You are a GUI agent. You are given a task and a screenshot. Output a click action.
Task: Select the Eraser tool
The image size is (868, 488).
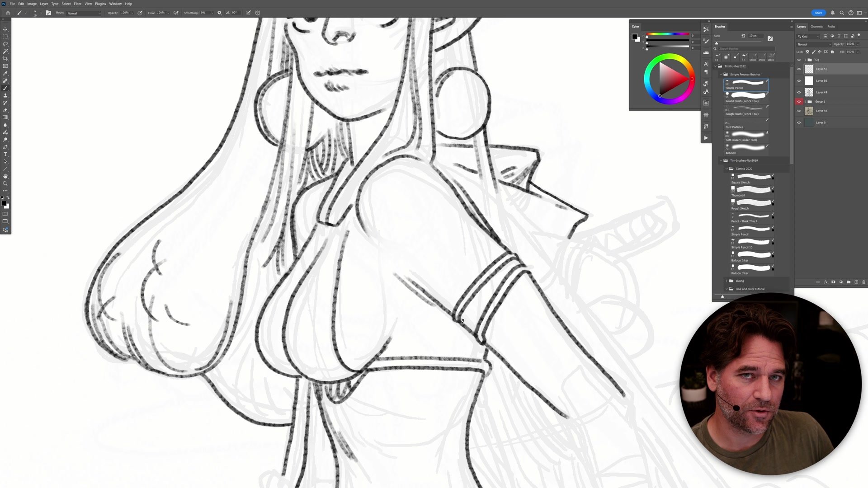(x=5, y=110)
